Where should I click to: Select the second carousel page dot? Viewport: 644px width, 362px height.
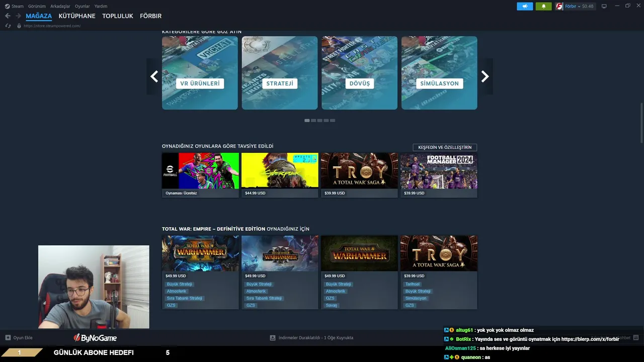pos(313,121)
